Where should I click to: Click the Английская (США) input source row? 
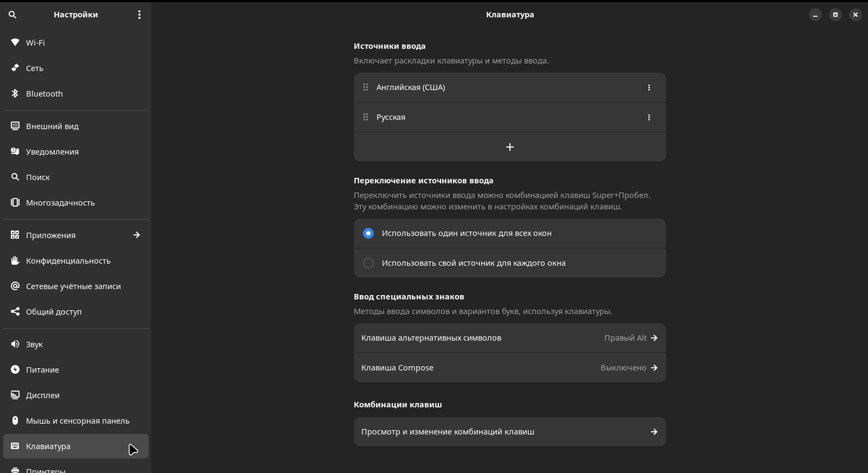(x=492, y=88)
